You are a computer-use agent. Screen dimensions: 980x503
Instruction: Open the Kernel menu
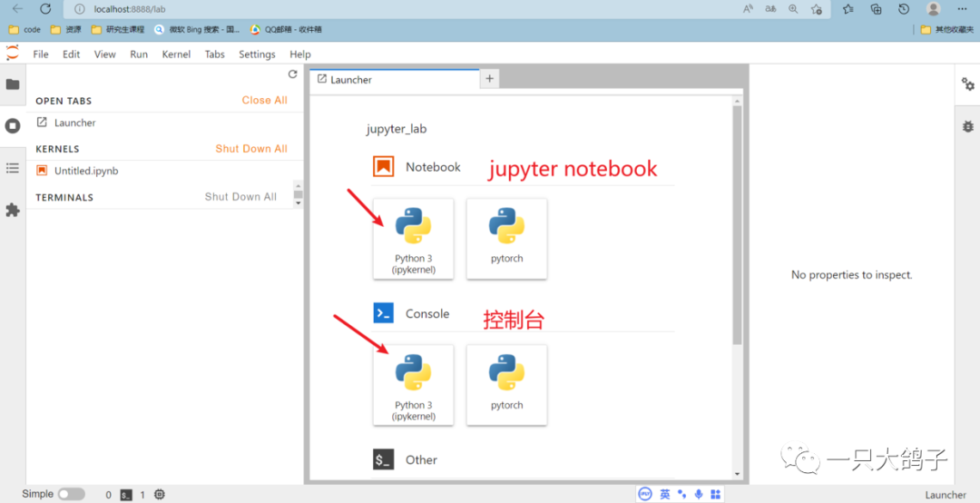(176, 54)
